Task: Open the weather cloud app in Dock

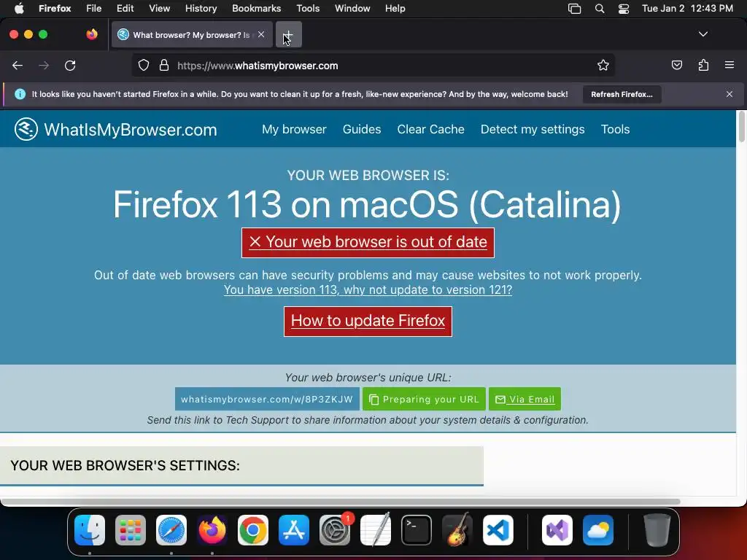Action: point(598,529)
